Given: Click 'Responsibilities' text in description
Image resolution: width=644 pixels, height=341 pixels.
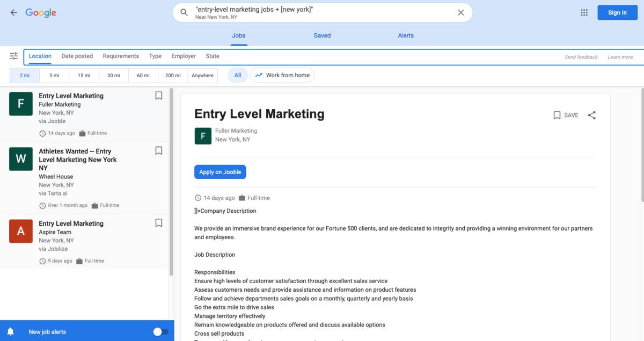Looking at the screenshot, I should coord(215,272).
